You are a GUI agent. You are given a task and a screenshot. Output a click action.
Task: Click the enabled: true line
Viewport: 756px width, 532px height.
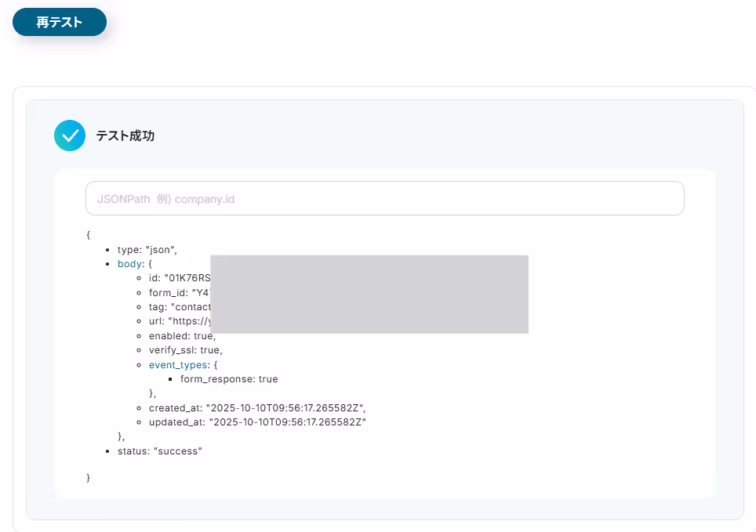pyautogui.click(x=182, y=336)
